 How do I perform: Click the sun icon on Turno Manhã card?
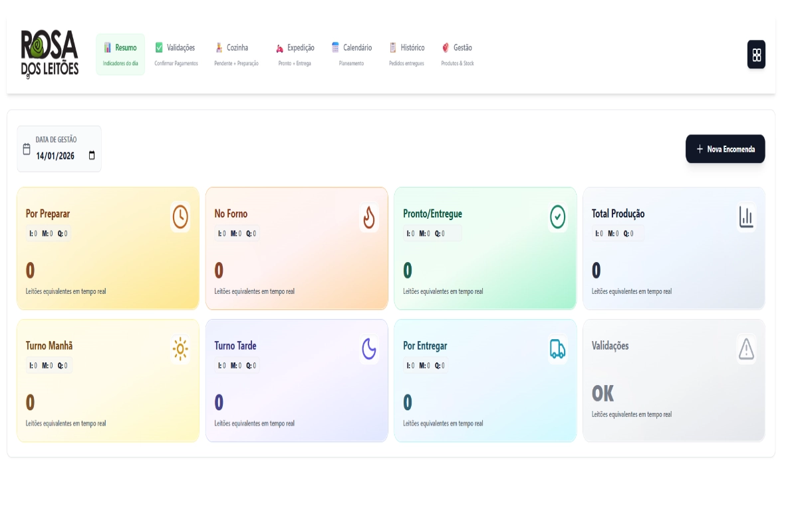180,348
